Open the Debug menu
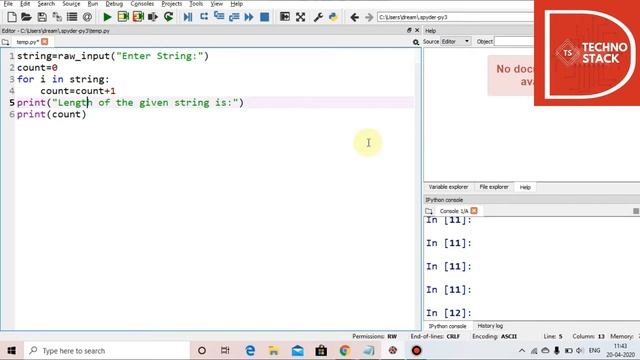 pos(114,4)
